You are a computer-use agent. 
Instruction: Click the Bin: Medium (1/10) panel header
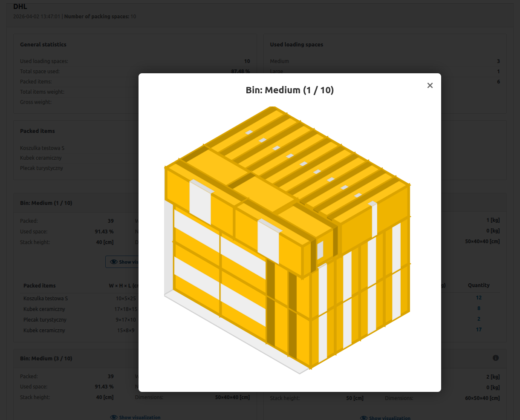pyautogui.click(x=46, y=203)
